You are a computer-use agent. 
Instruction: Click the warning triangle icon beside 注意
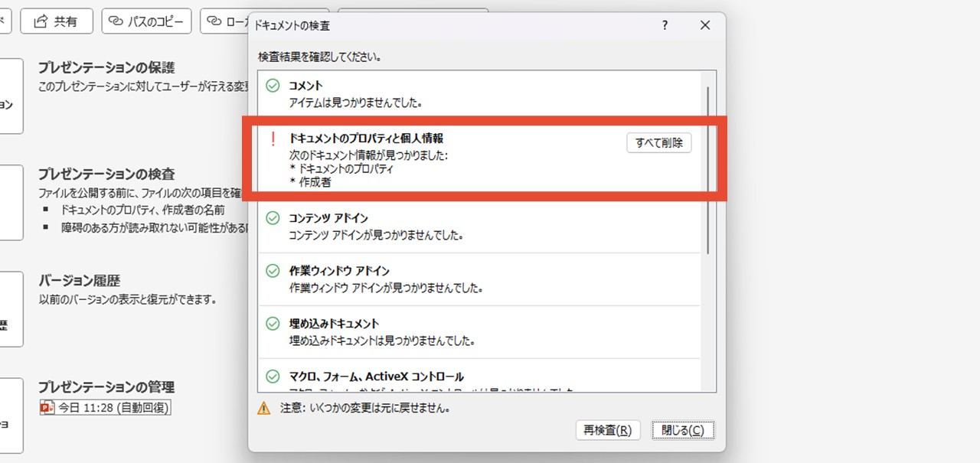264,408
